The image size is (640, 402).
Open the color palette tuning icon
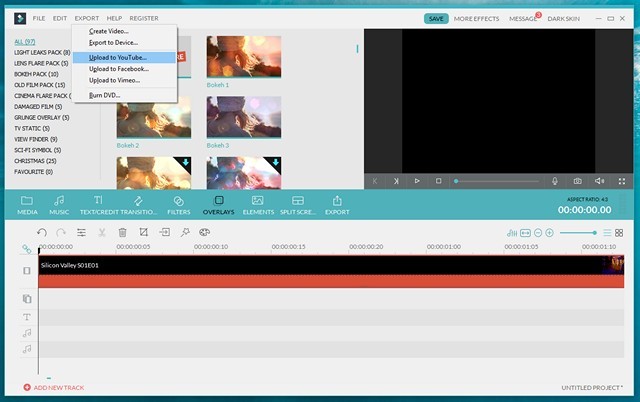point(204,232)
